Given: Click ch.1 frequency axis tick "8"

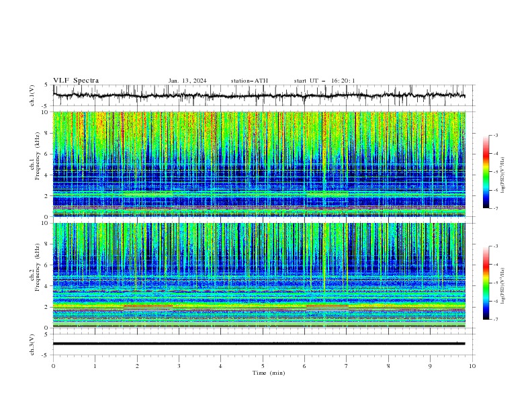Looking at the screenshot, I should (x=48, y=133).
